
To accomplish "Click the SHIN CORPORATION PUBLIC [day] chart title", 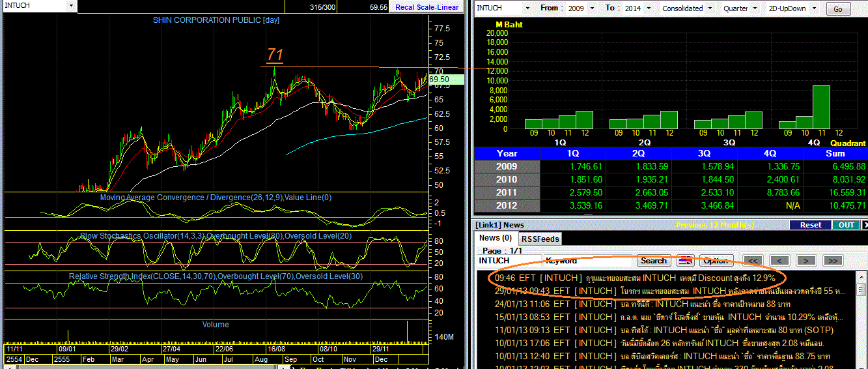I will pos(216,20).
